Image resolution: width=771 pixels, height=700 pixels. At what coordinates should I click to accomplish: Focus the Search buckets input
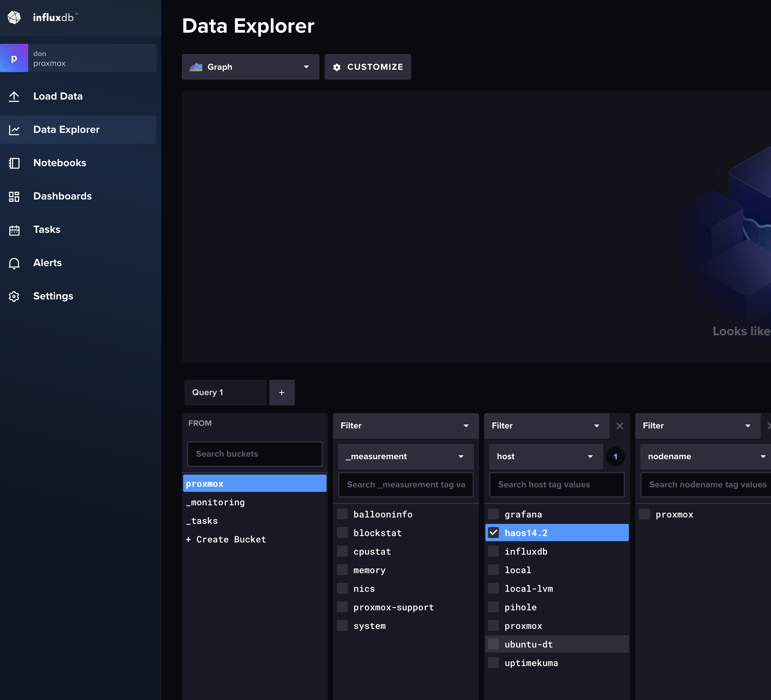[255, 454]
